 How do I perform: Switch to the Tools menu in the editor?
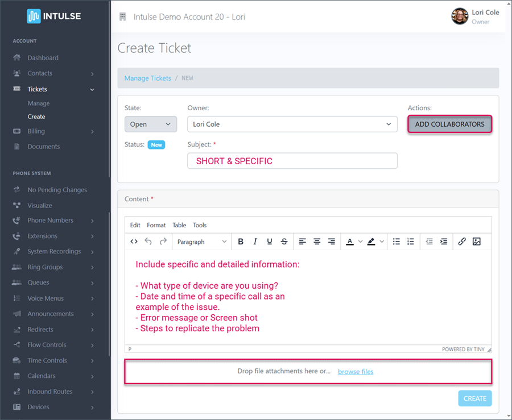pyautogui.click(x=200, y=225)
